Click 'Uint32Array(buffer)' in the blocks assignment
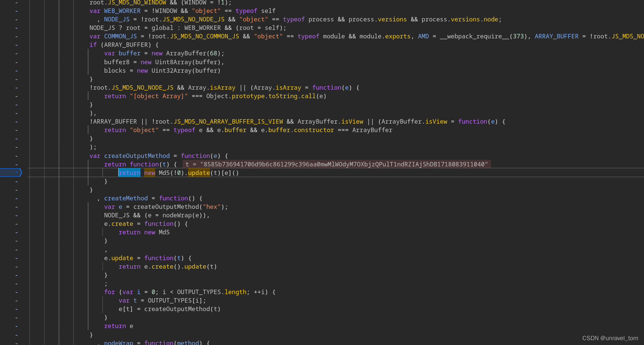 (186, 70)
